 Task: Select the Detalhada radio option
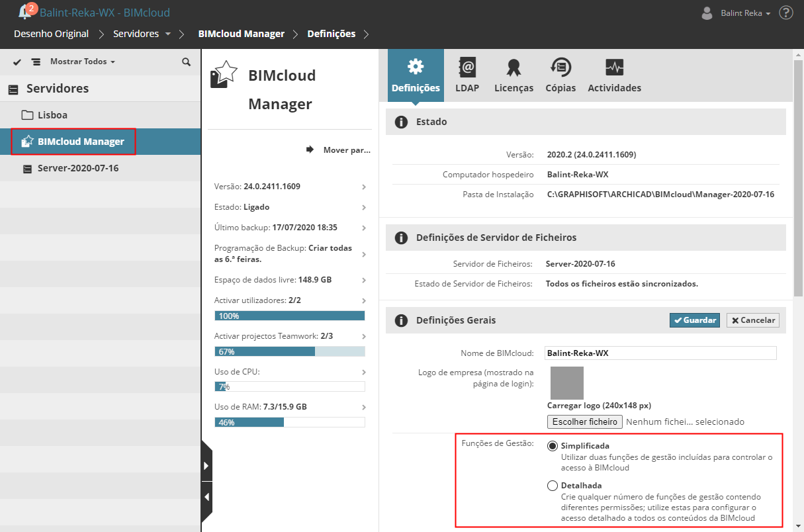pyautogui.click(x=553, y=486)
